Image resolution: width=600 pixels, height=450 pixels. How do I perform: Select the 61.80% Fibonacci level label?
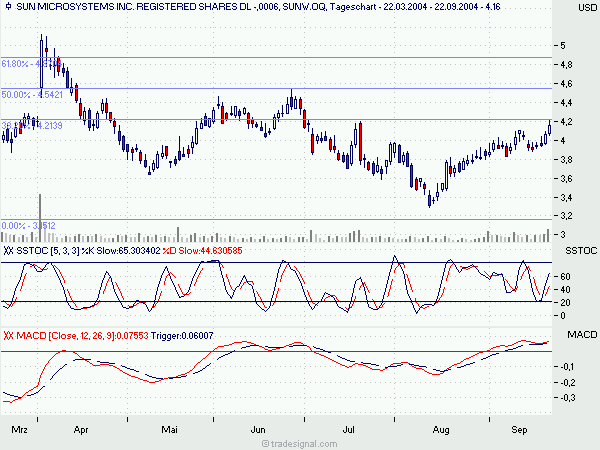(x=31, y=64)
